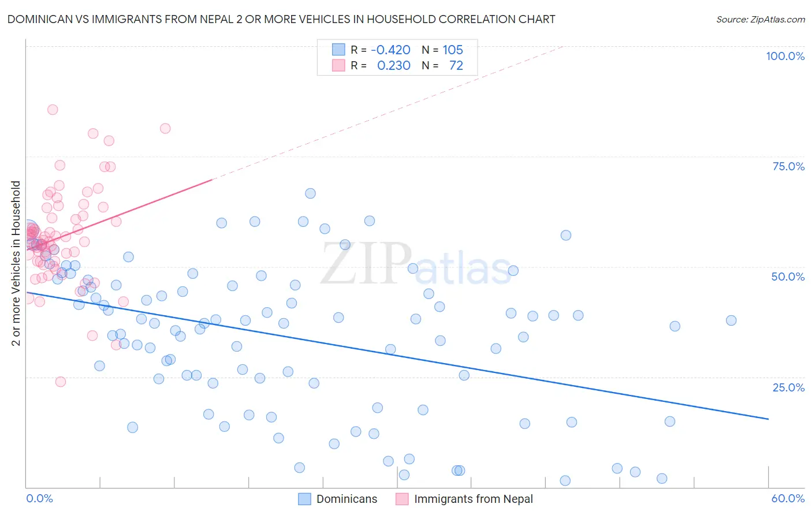Click the blue Dominicans legend swatch
This screenshot has height=515, width=812.
304,499
